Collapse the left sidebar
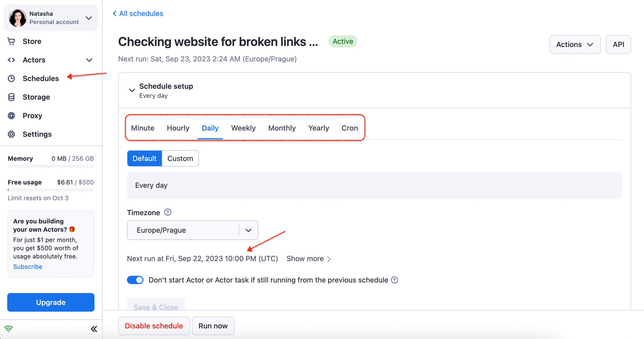This screenshot has width=644, height=339. click(94, 329)
